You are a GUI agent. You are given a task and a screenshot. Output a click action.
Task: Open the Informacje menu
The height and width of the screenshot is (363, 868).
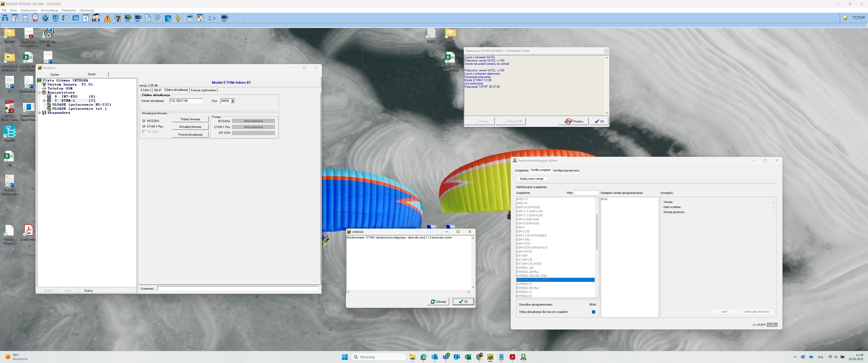click(87, 10)
